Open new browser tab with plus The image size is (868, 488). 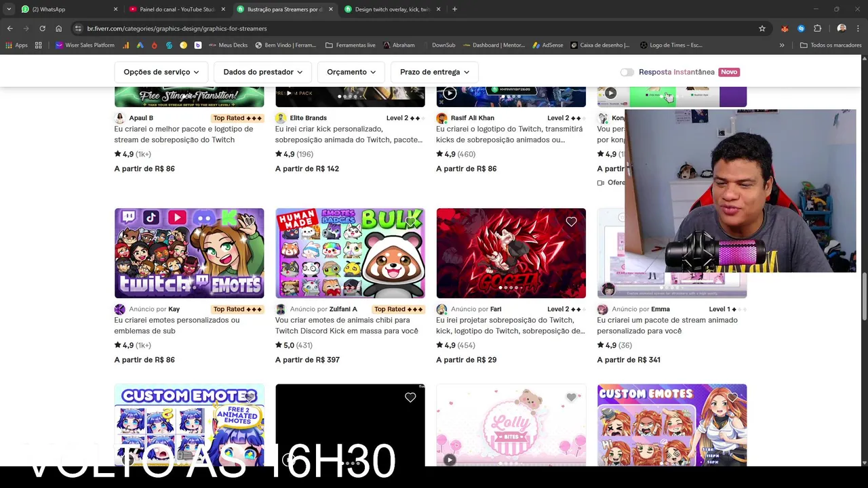pyautogui.click(x=454, y=9)
